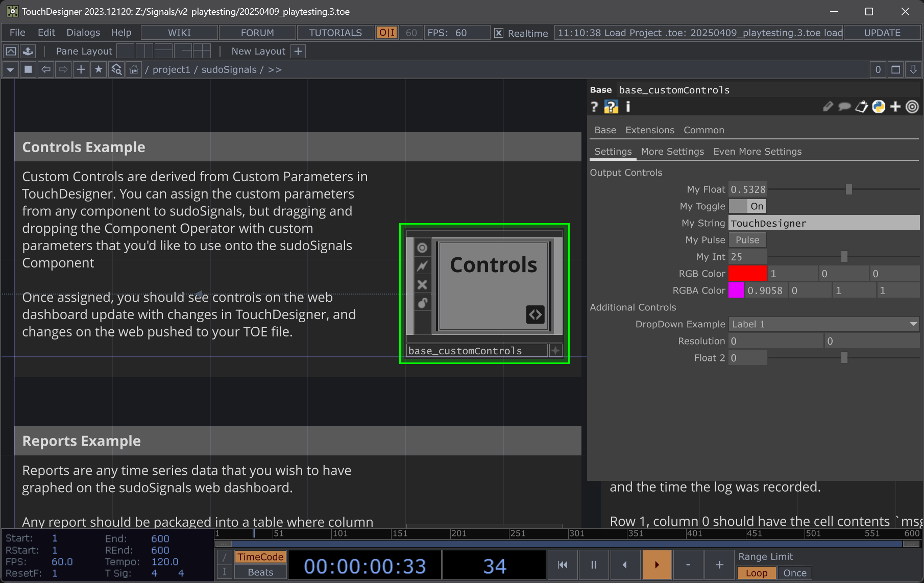Viewport: 924px width, 583px height.
Task: Open Python help with the blue-yellow question icon
Action: tap(611, 107)
